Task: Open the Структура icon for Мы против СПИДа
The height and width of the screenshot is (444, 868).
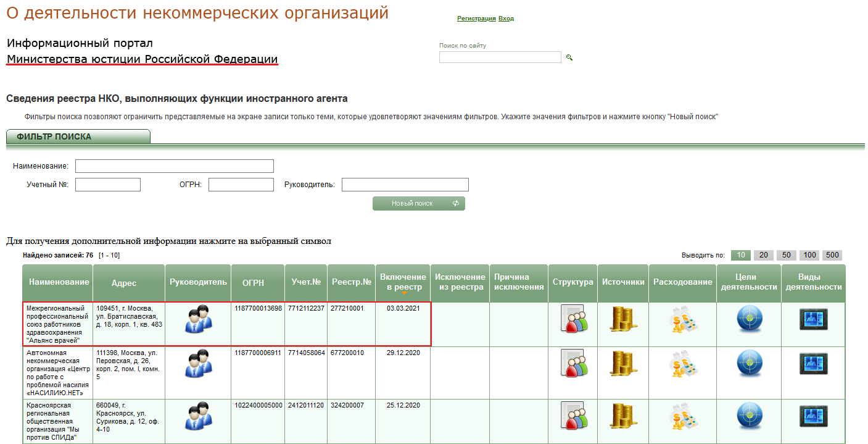Action: tap(574, 416)
